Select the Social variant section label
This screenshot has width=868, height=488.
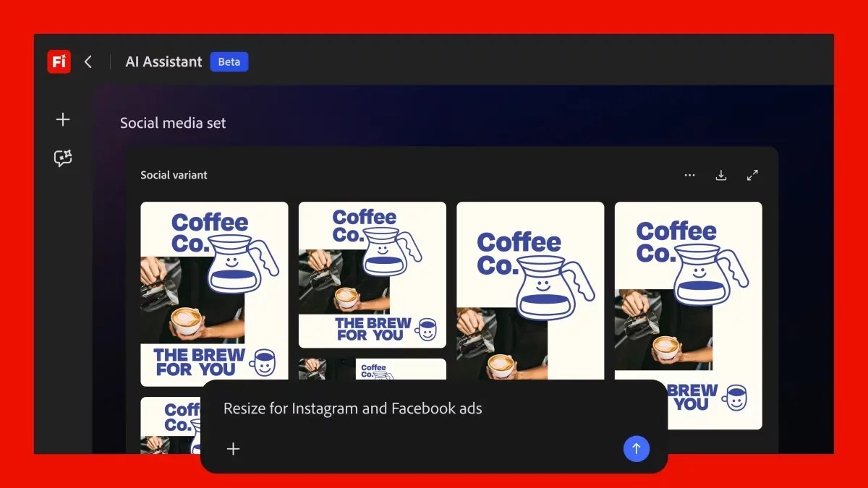(x=174, y=175)
